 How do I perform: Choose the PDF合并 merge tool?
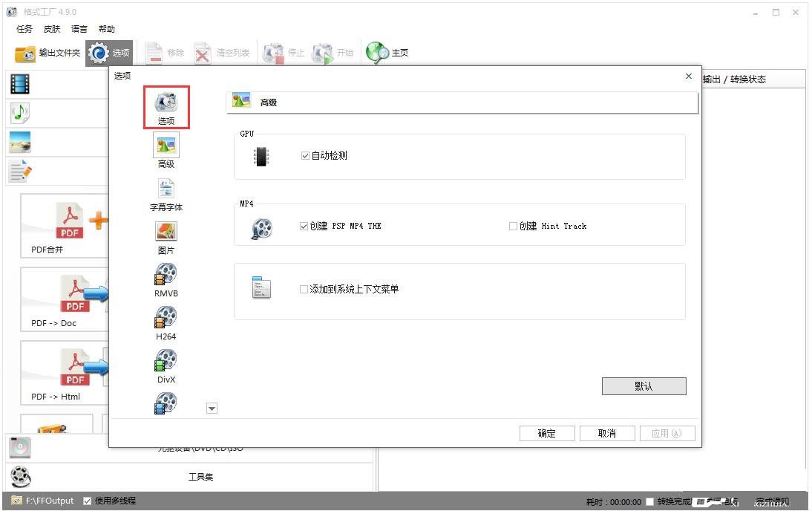click(65, 227)
